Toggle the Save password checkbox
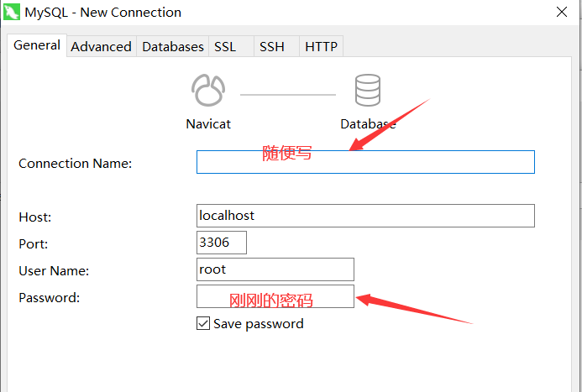The width and height of the screenshot is (582, 392). (203, 323)
